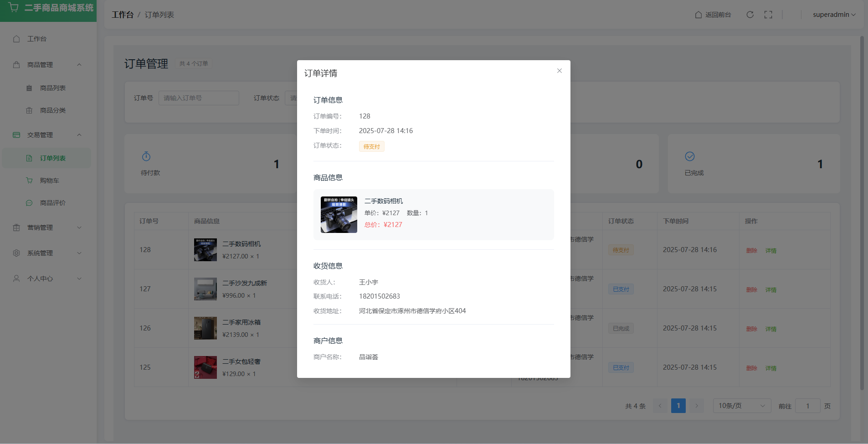Open the 10条/页 page size dropdown
This screenshot has height=444, width=868.
click(x=741, y=406)
